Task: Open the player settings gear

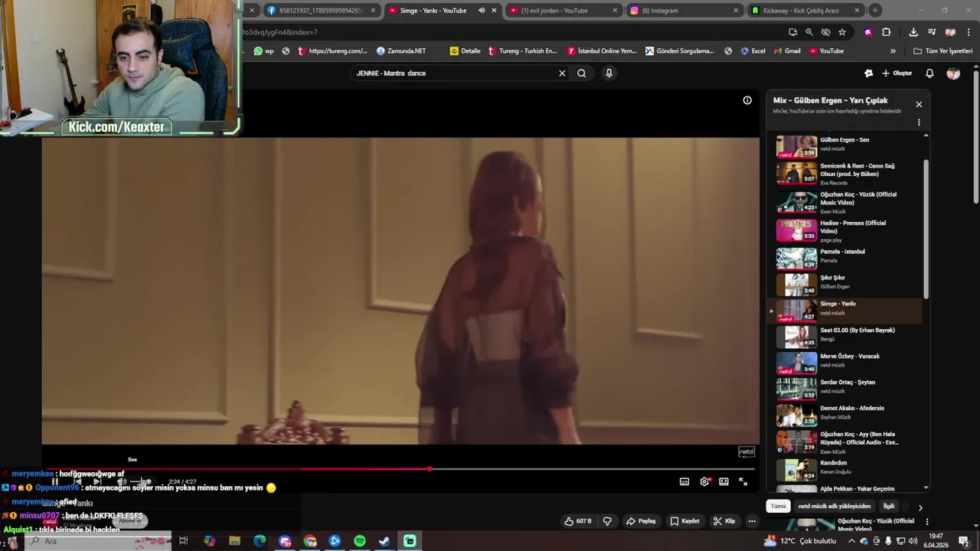Action: [x=704, y=481]
